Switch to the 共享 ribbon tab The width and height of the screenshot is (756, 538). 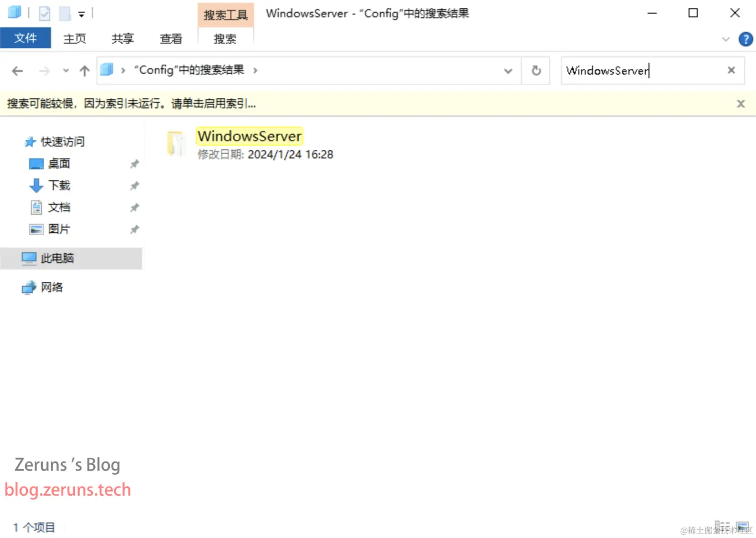(x=123, y=39)
